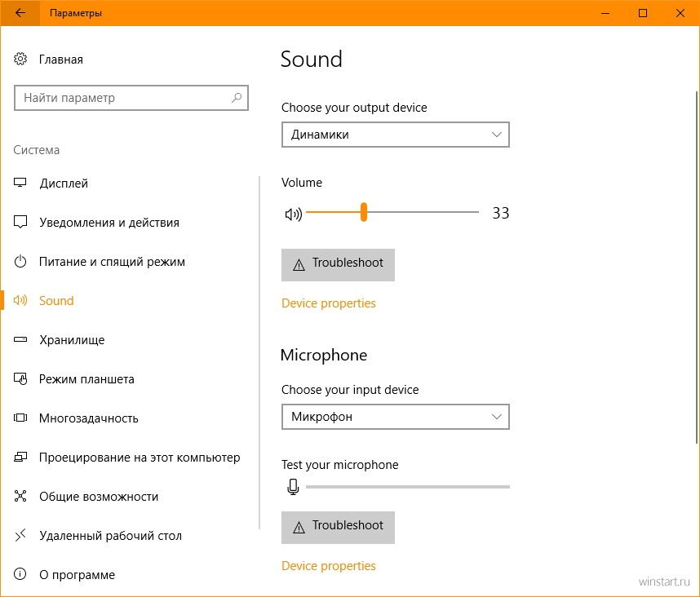The height and width of the screenshot is (597, 700).
Task: Expand the Микрофон input device dropdown
Action: [x=395, y=417]
